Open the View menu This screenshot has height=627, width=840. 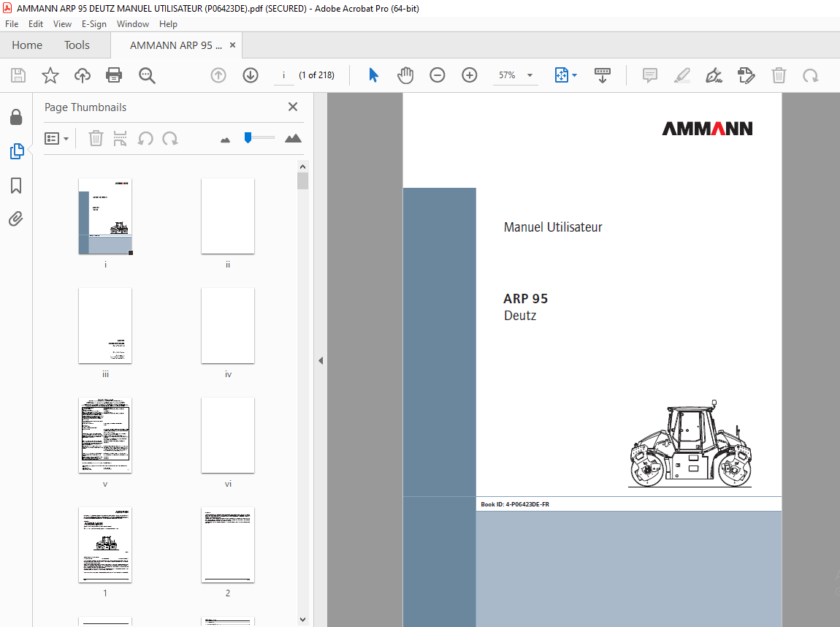point(62,24)
